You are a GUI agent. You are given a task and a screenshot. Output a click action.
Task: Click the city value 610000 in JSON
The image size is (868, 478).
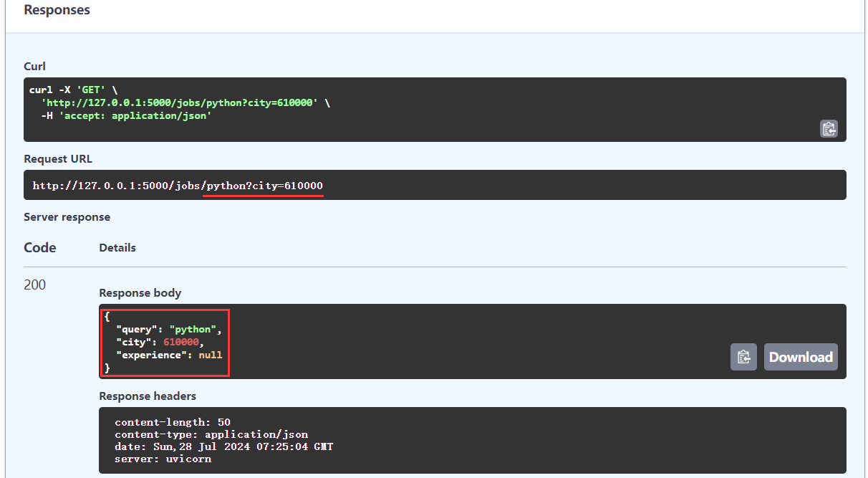click(x=180, y=343)
